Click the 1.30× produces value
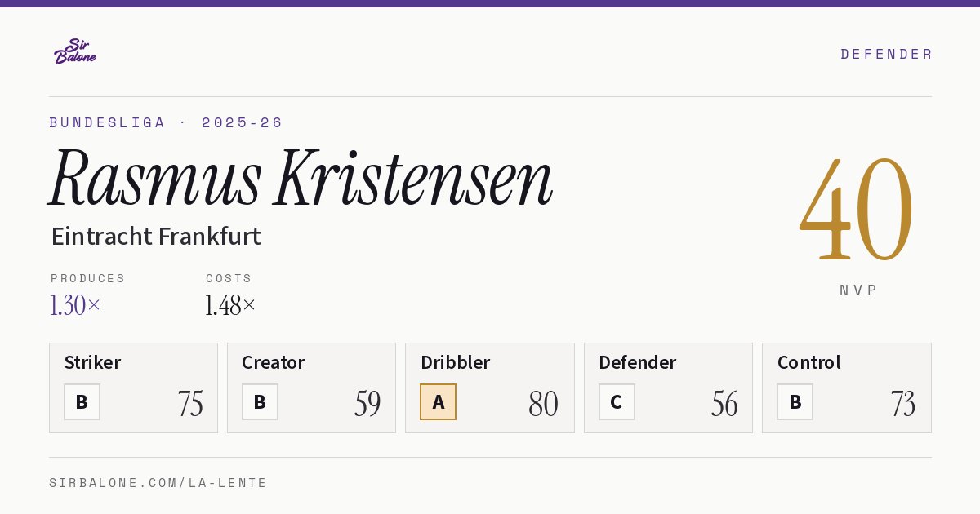Viewport: 980px width, 514px height. (x=75, y=305)
